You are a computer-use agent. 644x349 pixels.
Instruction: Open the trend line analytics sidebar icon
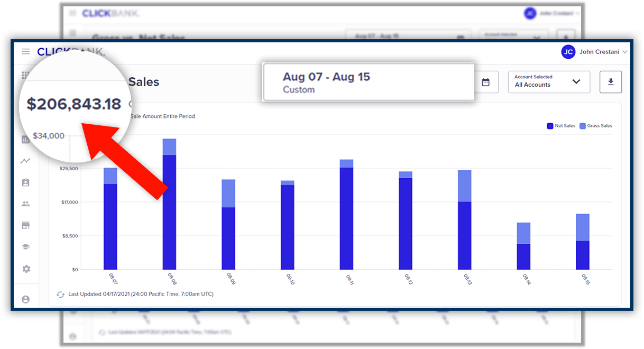(x=25, y=161)
